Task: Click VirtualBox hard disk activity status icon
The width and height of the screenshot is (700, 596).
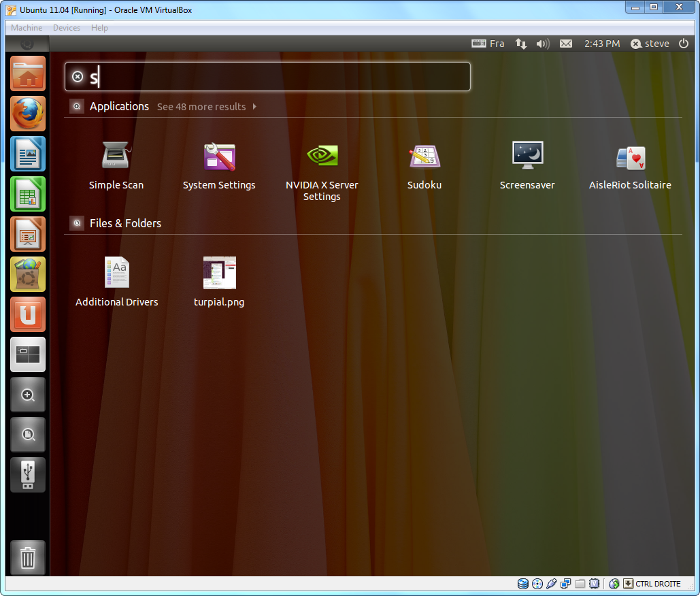Action: 523,584
